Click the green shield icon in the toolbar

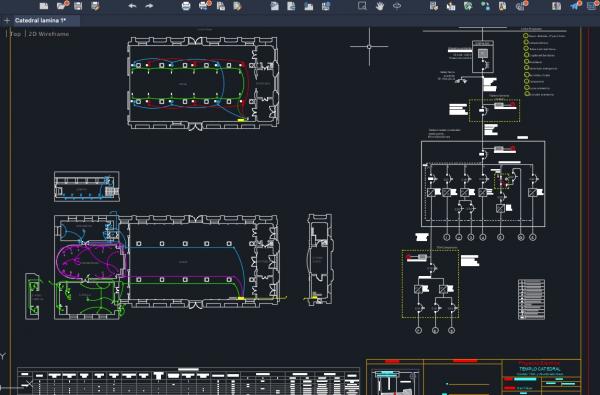468,6
